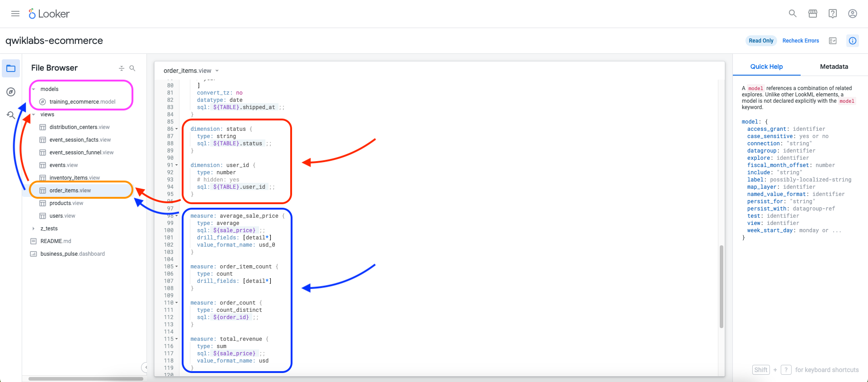This screenshot has height=382, width=868.
Task: Click the Looker logo
Action: click(x=49, y=14)
